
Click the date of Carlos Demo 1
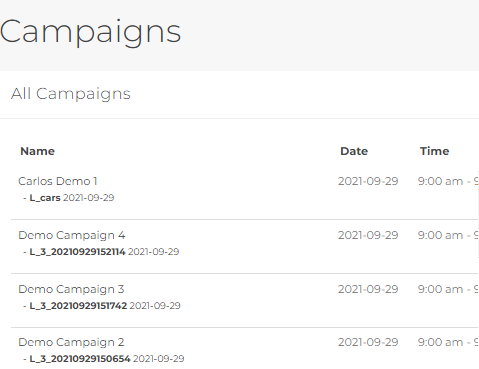(x=368, y=181)
